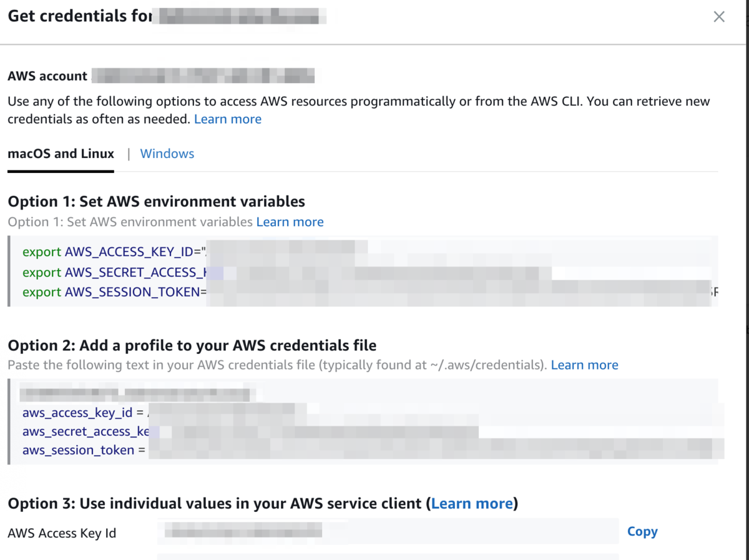Click the Option 2 credentials file heading
The height and width of the screenshot is (560, 749).
point(192,346)
